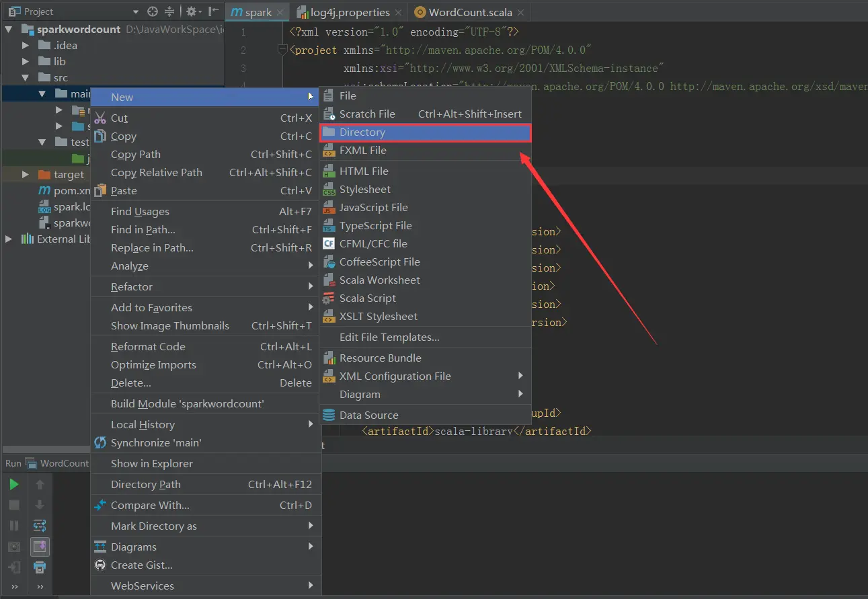Screen dimensions: 868x599
Task: Open XML Configuration File submenu
Action: (x=426, y=376)
